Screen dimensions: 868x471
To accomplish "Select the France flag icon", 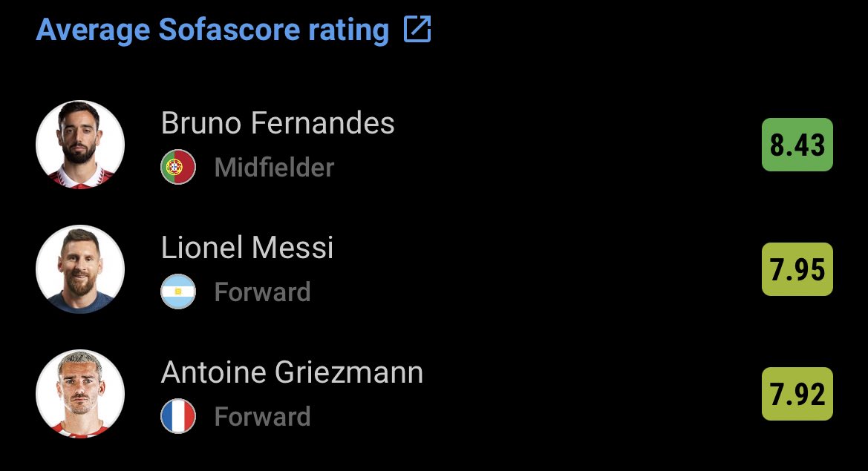I will (x=178, y=416).
